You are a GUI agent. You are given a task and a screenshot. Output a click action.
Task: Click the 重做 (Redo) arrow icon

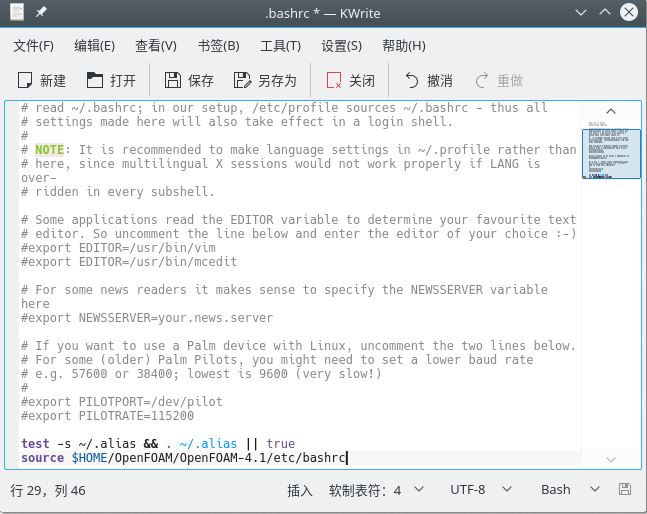(x=482, y=80)
